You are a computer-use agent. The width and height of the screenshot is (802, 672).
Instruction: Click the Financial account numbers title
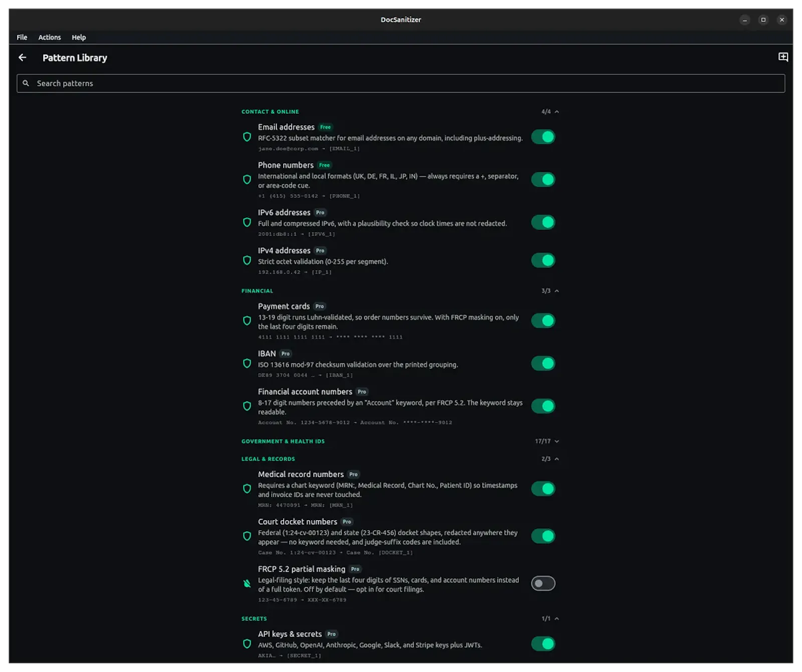pyautogui.click(x=305, y=392)
